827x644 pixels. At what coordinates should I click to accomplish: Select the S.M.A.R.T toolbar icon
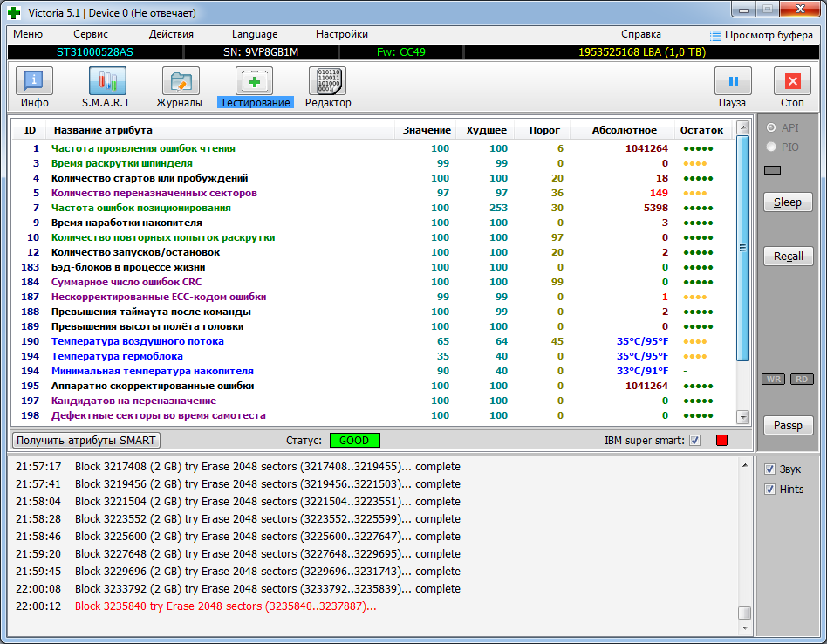pyautogui.click(x=107, y=81)
